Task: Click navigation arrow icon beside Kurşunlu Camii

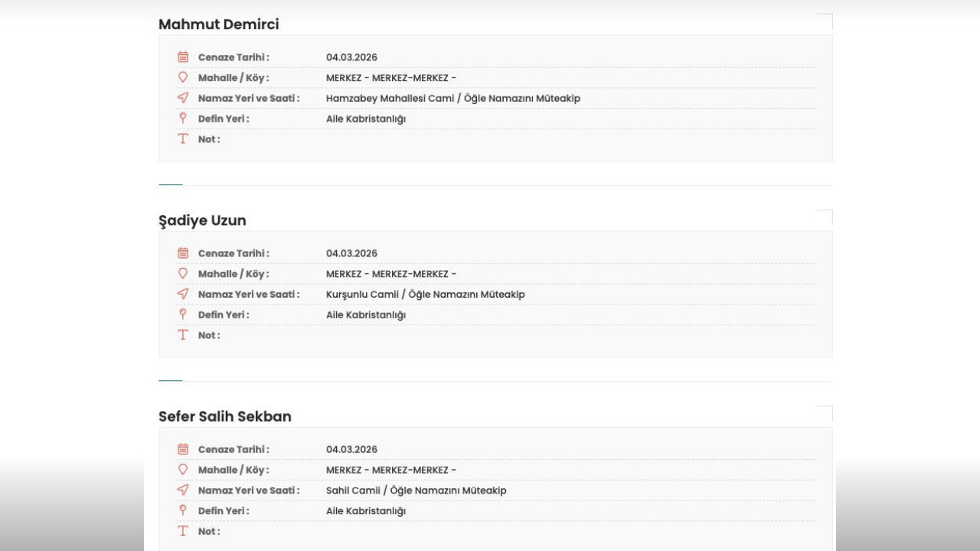Action: coord(183,294)
